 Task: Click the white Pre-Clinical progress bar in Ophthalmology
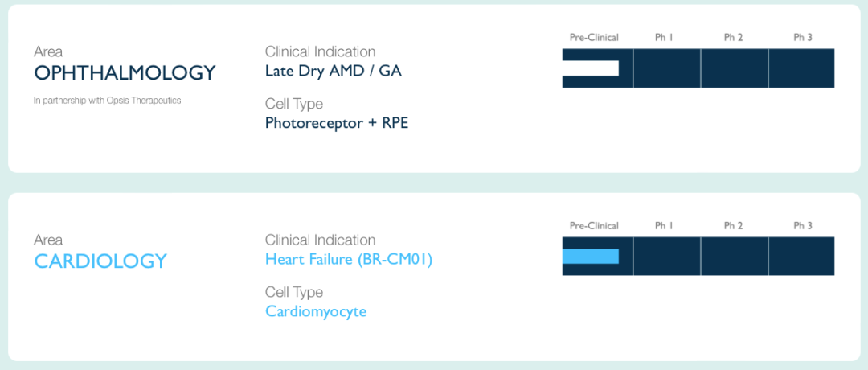590,68
